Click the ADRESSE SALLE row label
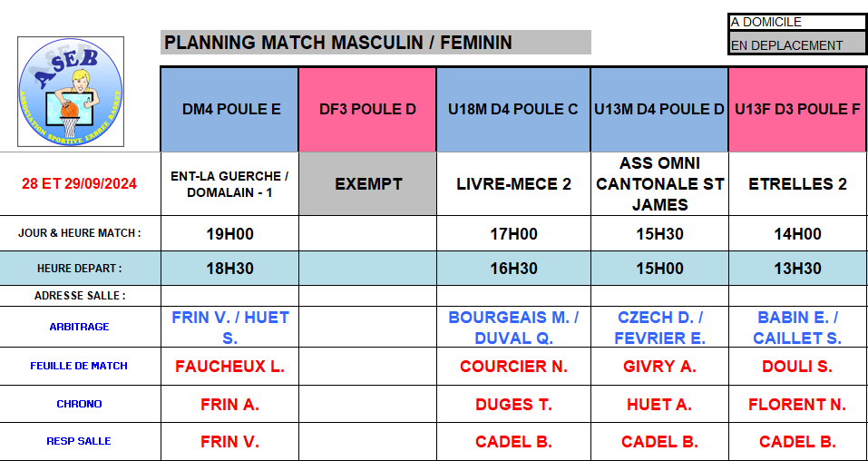Screen dimensions: 868x461 [x=80, y=296]
